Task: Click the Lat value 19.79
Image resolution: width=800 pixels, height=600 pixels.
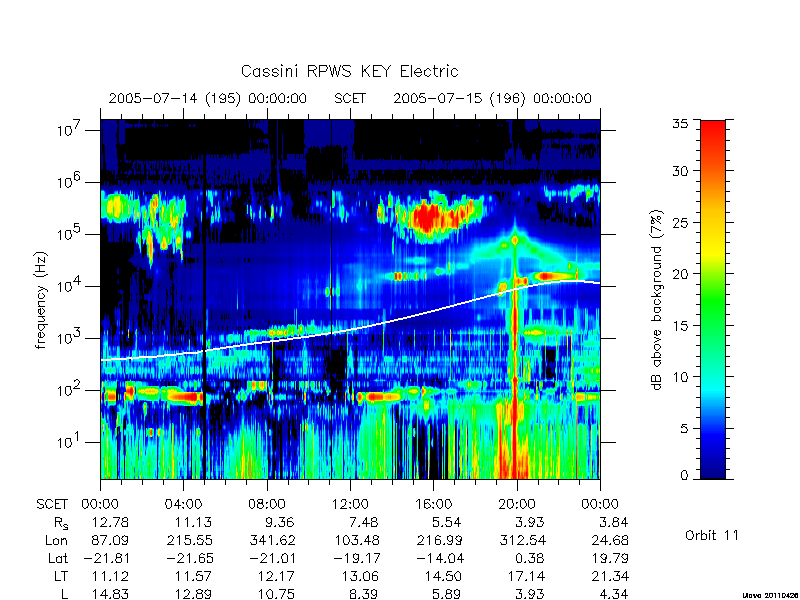Action: (x=610, y=558)
